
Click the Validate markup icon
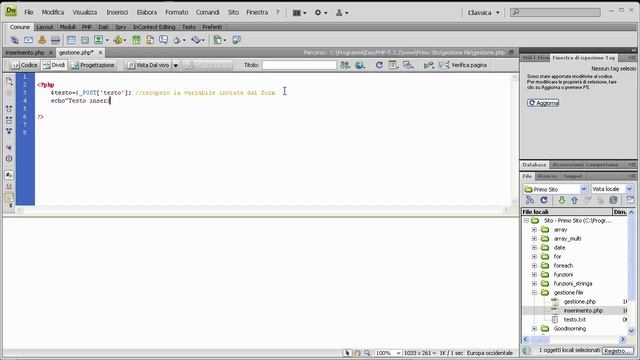(428, 65)
